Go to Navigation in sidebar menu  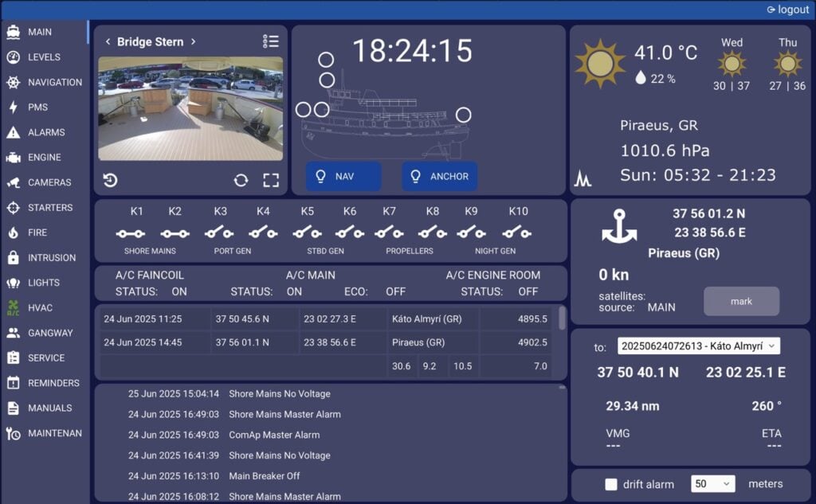[x=54, y=82]
